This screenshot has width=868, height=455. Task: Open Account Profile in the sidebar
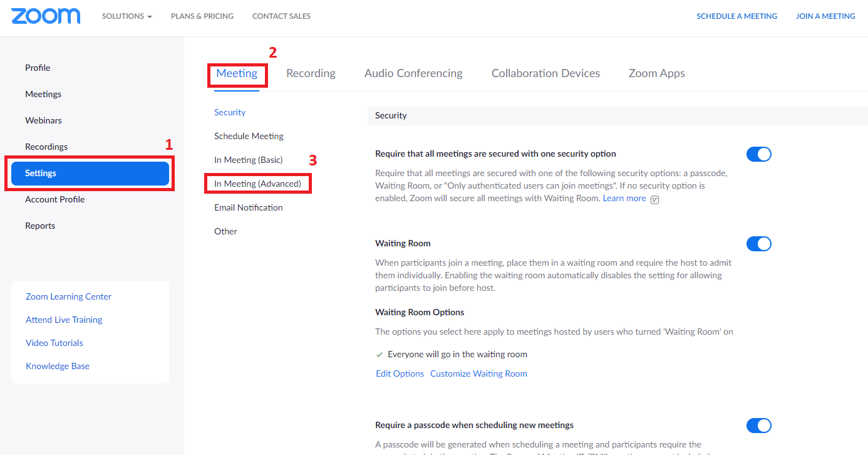tap(54, 199)
